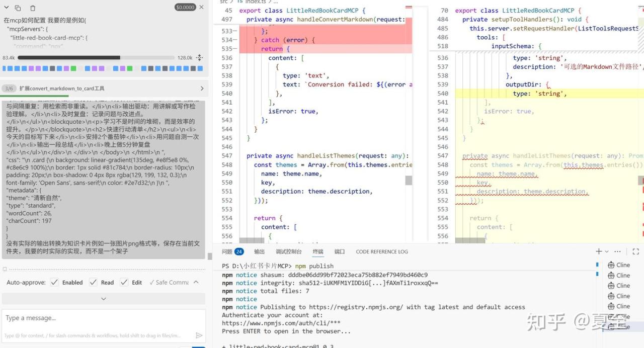Toggle the Auto-approve Enabled checkbox

click(54, 283)
